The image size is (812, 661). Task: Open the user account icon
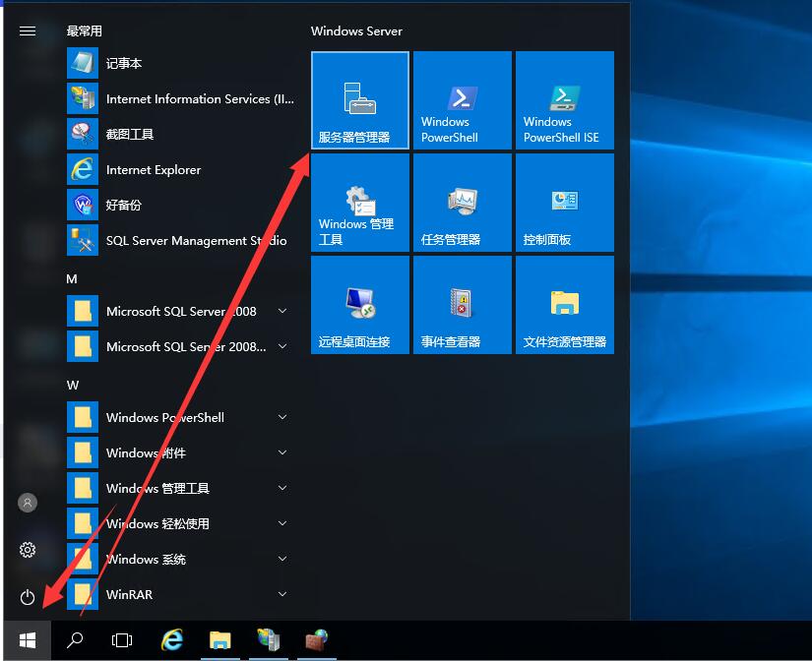(x=28, y=502)
